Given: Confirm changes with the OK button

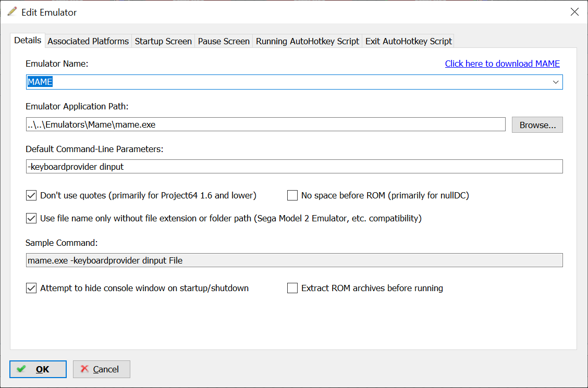Looking at the screenshot, I should [38, 369].
